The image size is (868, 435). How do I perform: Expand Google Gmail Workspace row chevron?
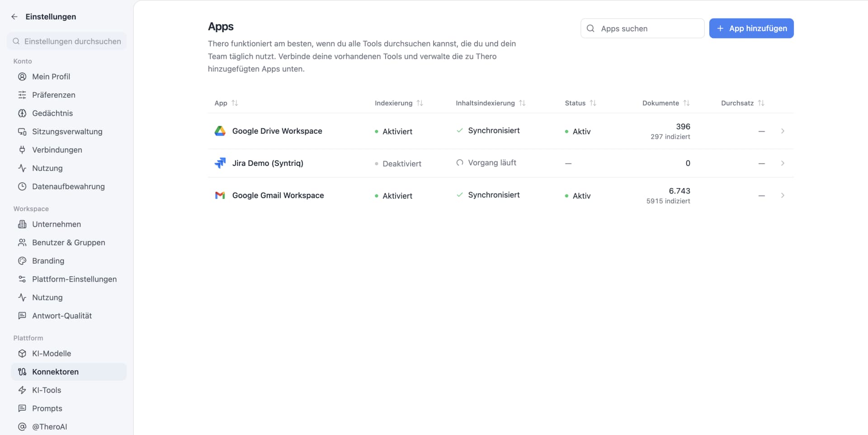[783, 195]
